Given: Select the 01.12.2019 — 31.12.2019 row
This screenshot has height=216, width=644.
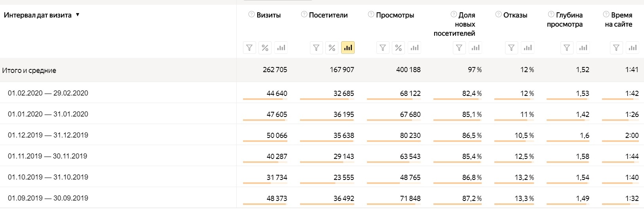Looking at the screenshot, I should coord(48,135).
